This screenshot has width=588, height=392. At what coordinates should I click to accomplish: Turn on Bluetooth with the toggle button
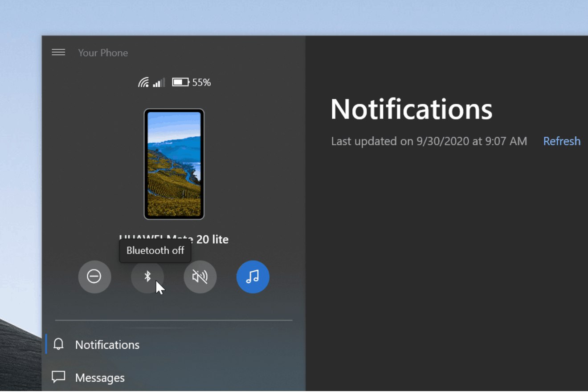click(x=147, y=277)
